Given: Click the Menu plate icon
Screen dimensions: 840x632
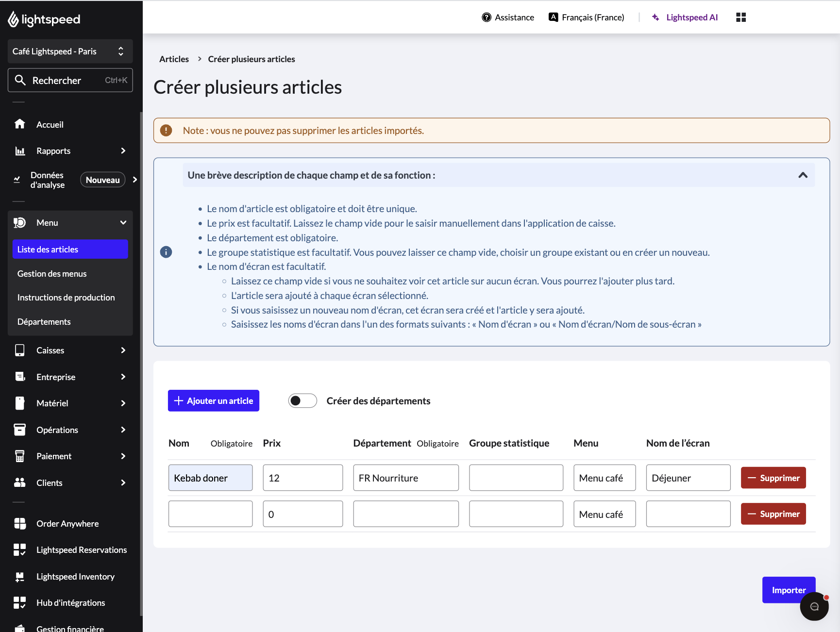Looking at the screenshot, I should click(20, 223).
